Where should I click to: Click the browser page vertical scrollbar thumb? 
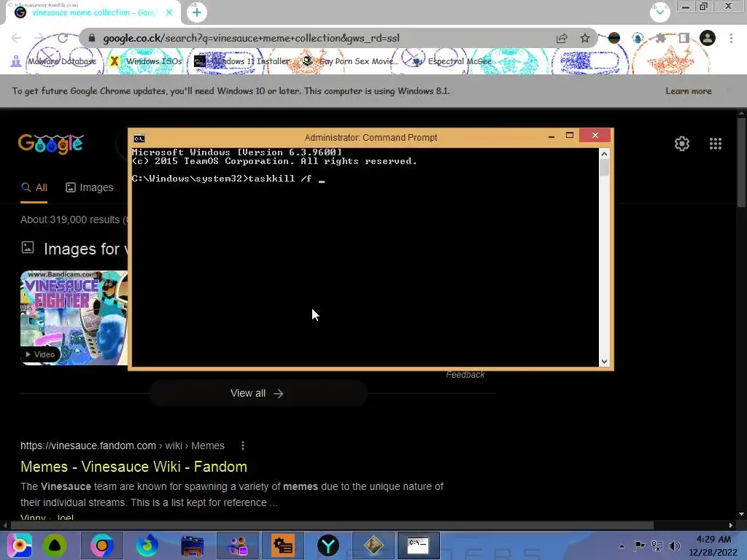click(742, 162)
